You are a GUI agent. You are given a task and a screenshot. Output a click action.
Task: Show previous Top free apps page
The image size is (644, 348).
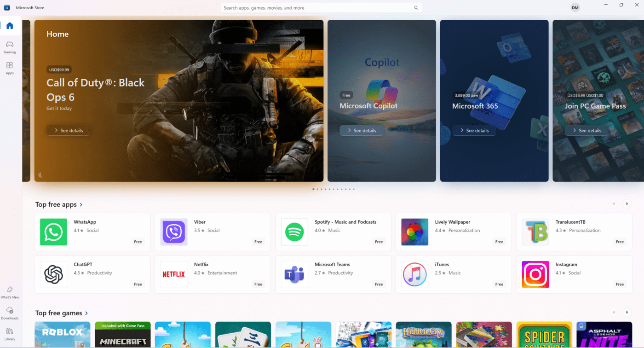613,203
